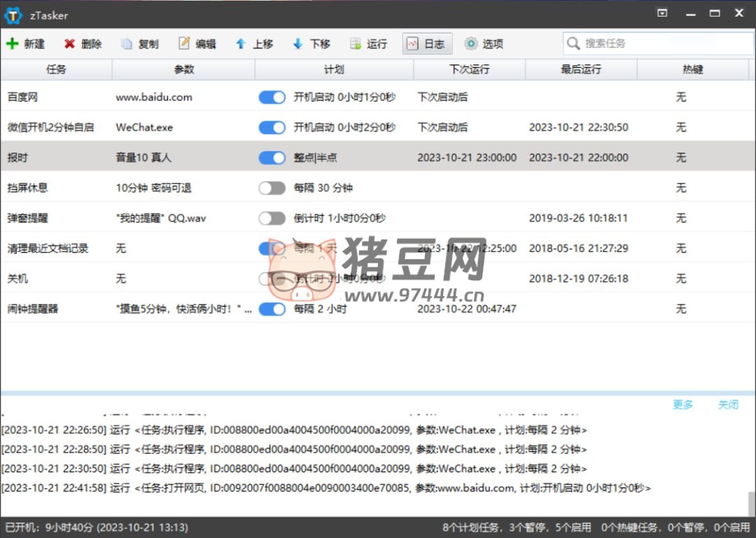Click the 10分钟 密码可退 parameter cell
The height and width of the screenshot is (538, 756).
pyautogui.click(x=154, y=188)
